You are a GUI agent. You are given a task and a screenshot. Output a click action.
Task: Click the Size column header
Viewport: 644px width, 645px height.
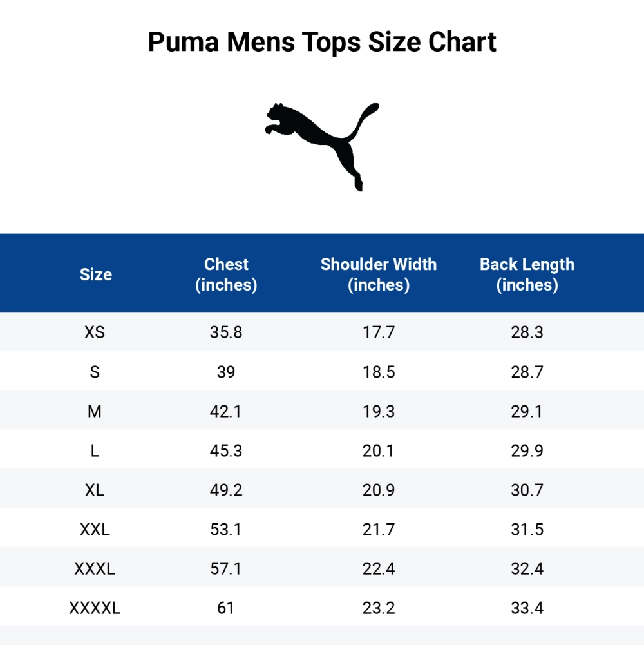[95, 274]
